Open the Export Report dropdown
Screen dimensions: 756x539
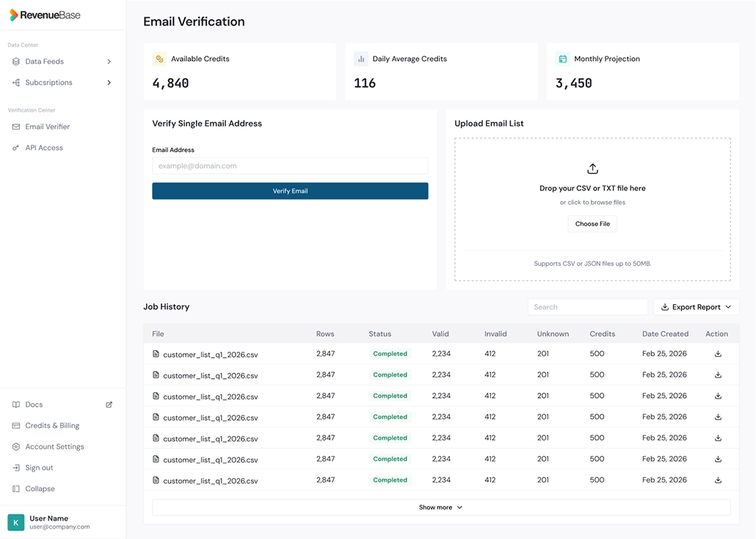[695, 306]
